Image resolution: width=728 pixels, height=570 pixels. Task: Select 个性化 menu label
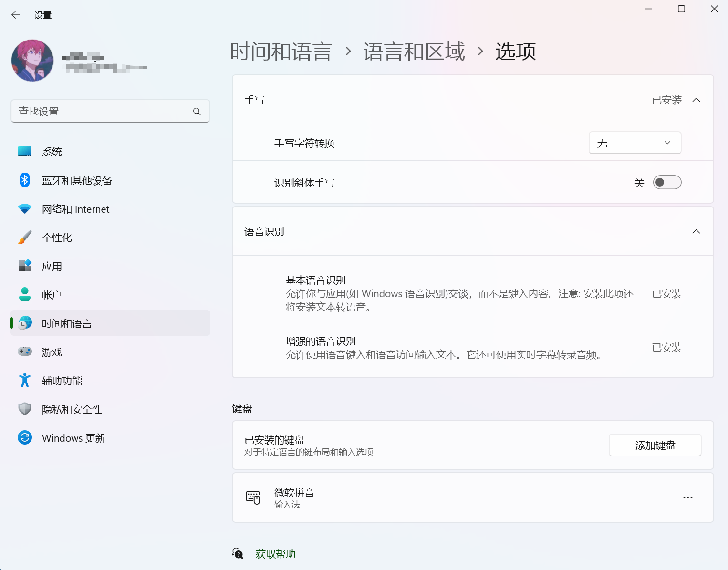[57, 238]
